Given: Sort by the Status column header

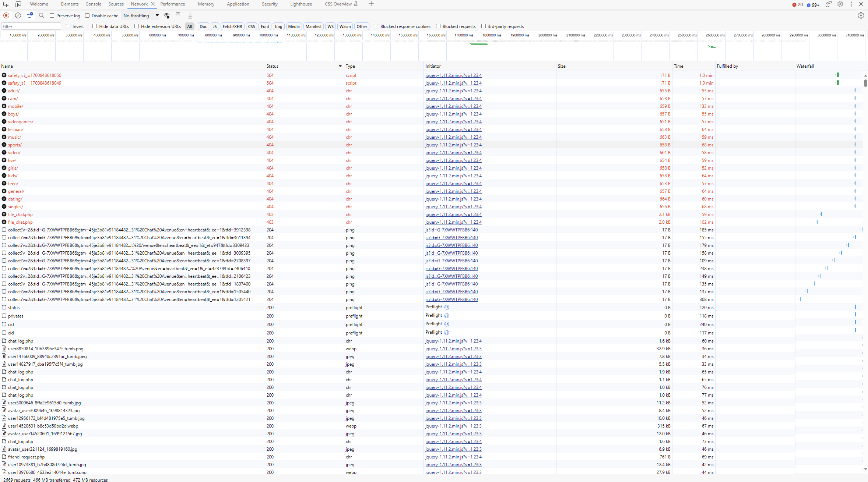Looking at the screenshot, I should [304, 66].
